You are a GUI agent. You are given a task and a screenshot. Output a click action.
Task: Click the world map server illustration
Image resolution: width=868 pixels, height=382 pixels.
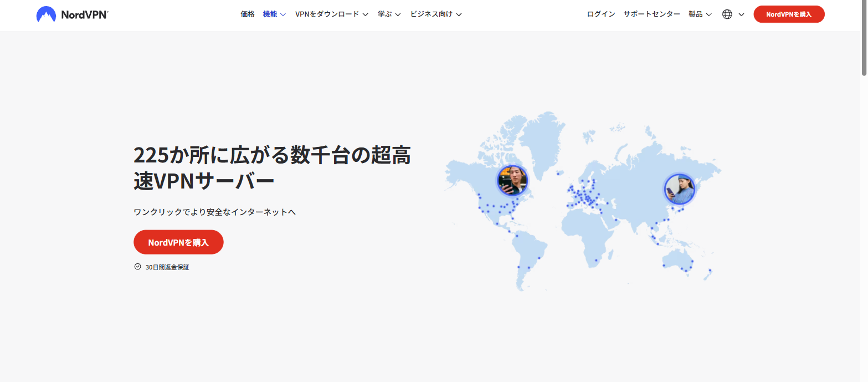tap(583, 201)
